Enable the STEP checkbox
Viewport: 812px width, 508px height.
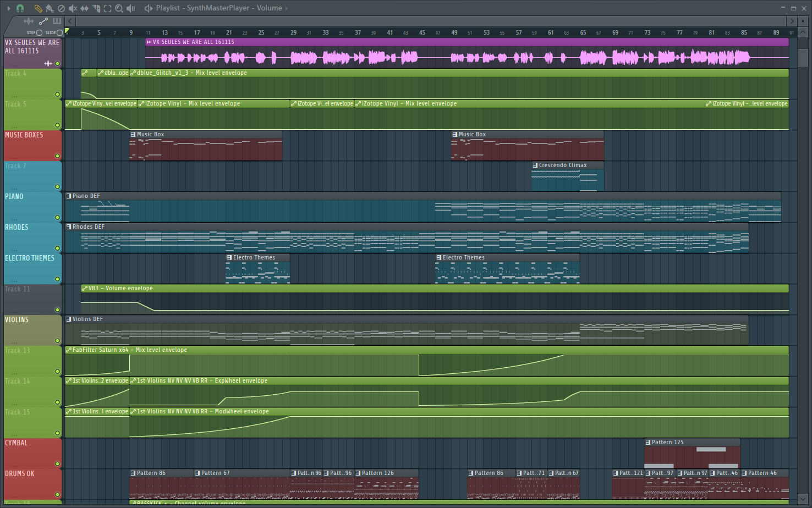[39, 33]
